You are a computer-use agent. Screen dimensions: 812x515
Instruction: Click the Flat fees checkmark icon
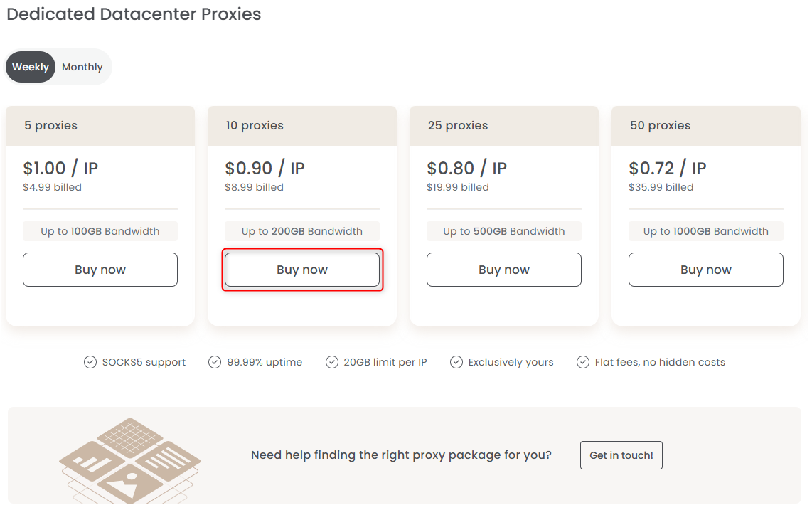(x=583, y=362)
